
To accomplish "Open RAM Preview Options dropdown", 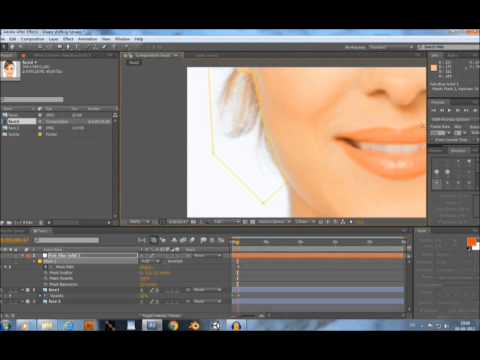I will (451, 119).
